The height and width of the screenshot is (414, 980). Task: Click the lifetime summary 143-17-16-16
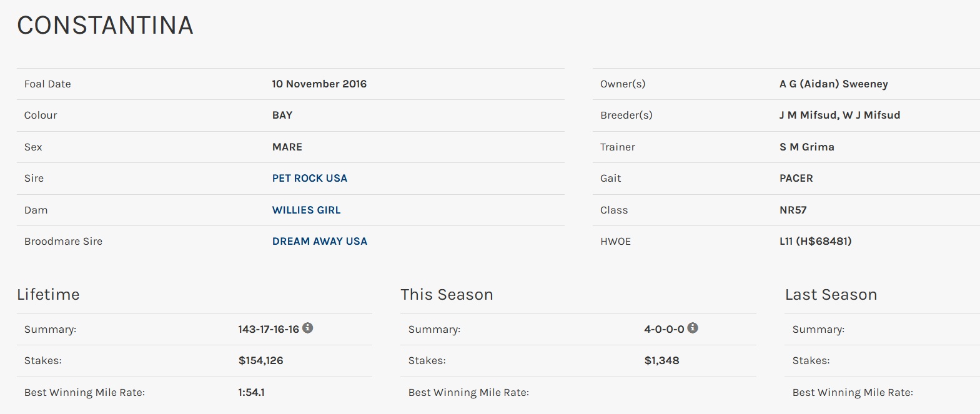269,329
